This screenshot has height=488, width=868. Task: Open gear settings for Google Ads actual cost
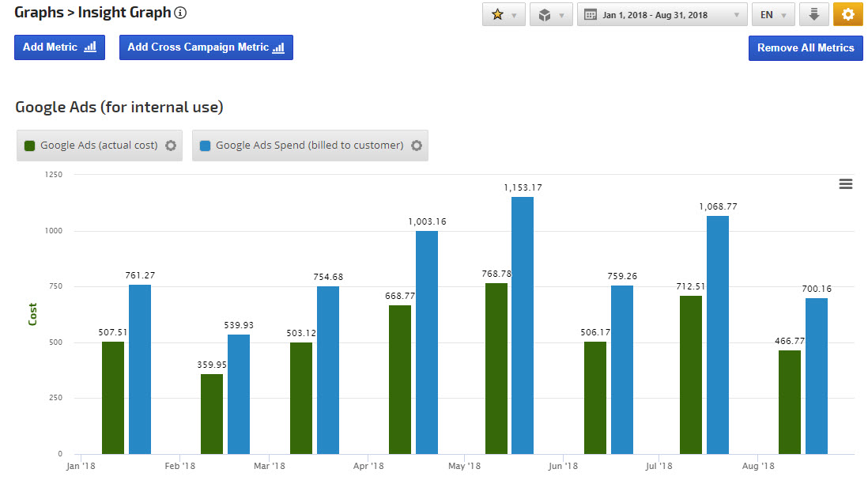171,146
